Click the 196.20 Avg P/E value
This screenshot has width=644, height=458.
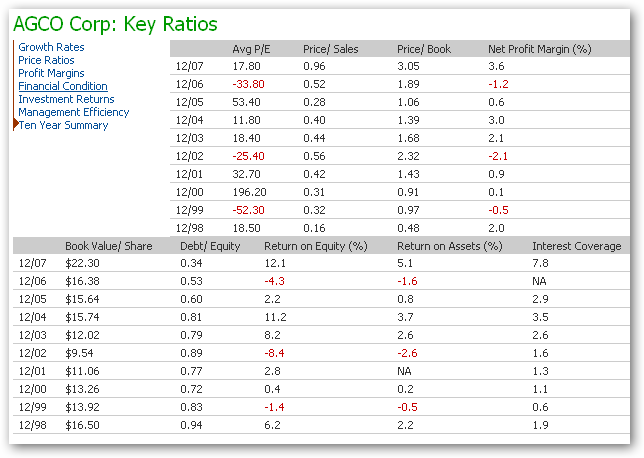249,192
